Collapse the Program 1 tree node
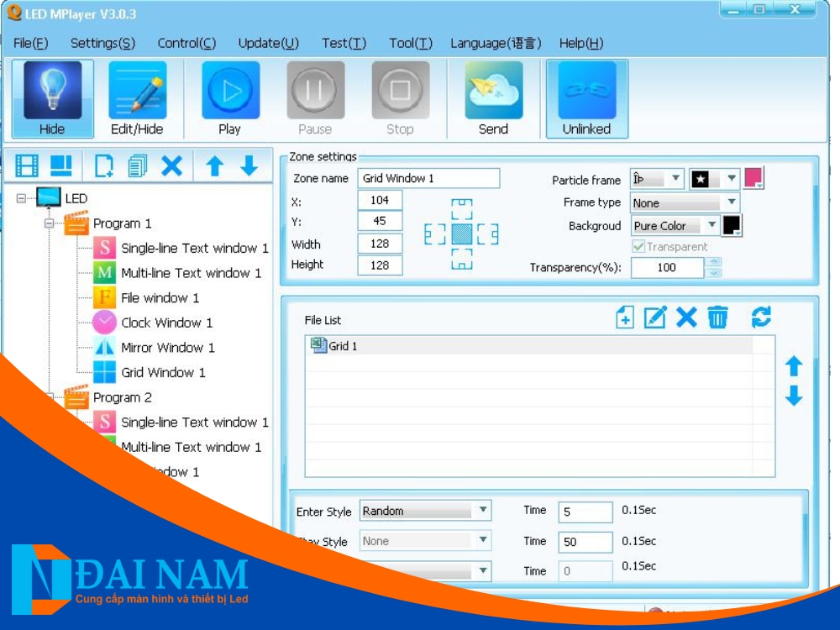The height and width of the screenshot is (630, 840). pyautogui.click(x=49, y=223)
